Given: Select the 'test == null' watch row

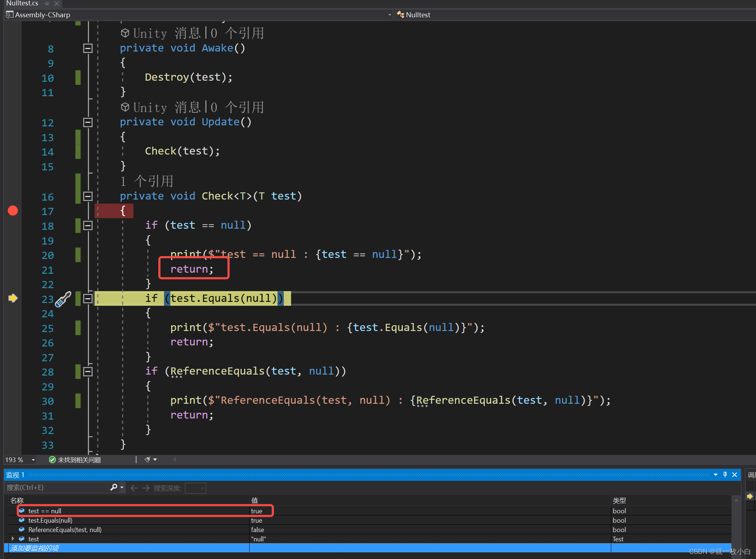Looking at the screenshot, I should tap(370, 511).
